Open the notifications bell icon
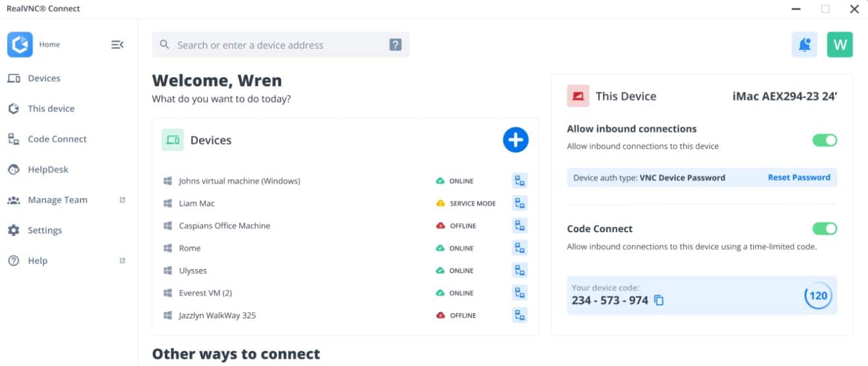This screenshot has width=868, height=366. pyautogui.click(x=804, y=45)
